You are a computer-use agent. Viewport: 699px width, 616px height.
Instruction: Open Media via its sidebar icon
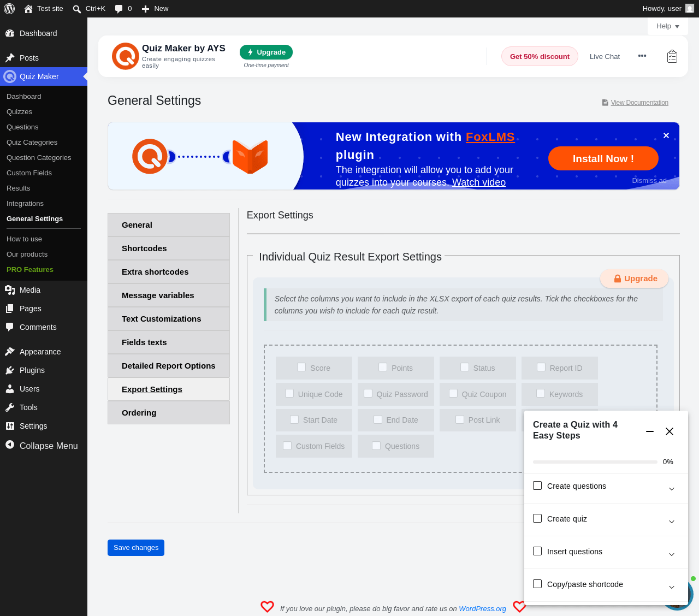tap(10, 290)
